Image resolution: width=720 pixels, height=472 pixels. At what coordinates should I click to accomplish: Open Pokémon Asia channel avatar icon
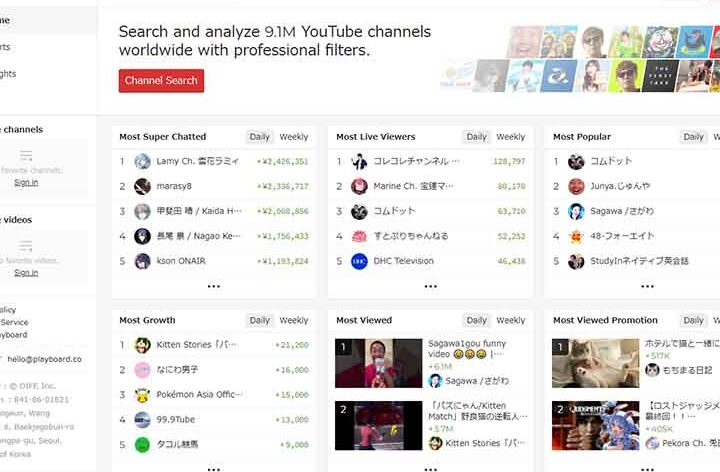143,395
